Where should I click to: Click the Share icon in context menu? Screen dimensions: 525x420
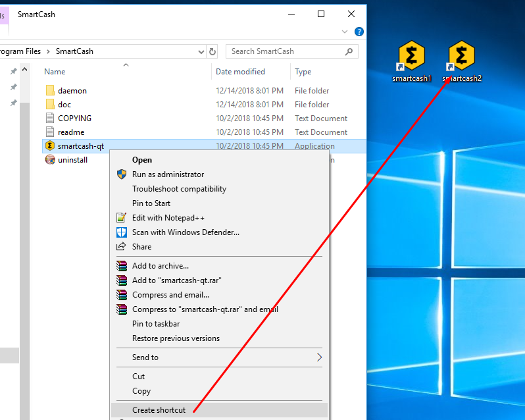tap(121, 246)
